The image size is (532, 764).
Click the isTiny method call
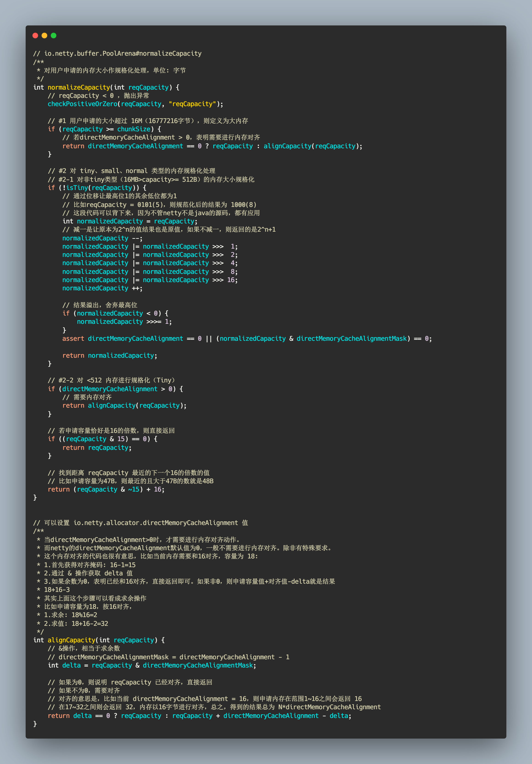click(x=77, y=188)
